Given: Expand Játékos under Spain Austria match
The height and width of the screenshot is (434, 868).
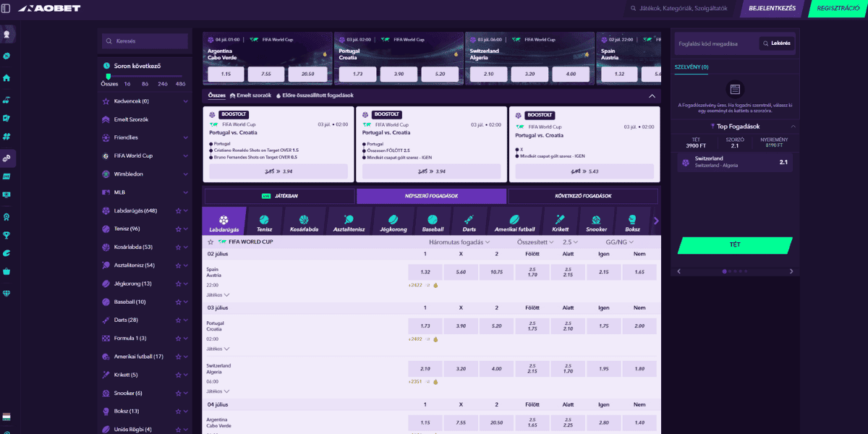Looking at the screenshot, I should 218,295.
